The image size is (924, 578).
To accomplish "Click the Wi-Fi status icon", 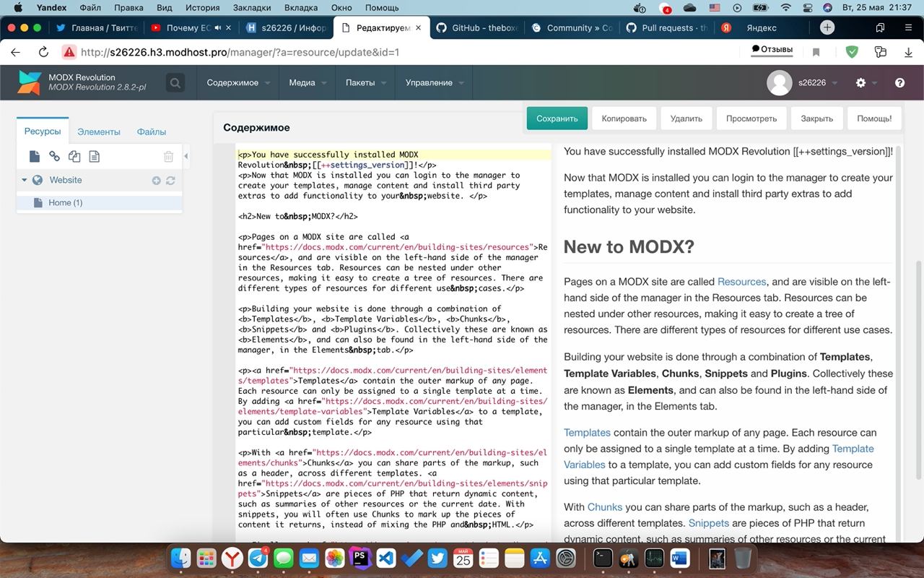I will (x=785, y=8).
